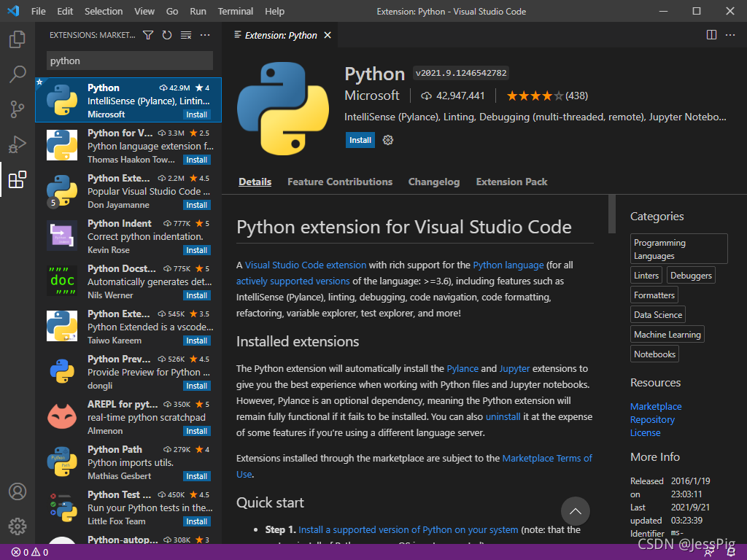Screen dimensions: 747x560
Task: Open the Terminal menu
Action: coord(236,11)
